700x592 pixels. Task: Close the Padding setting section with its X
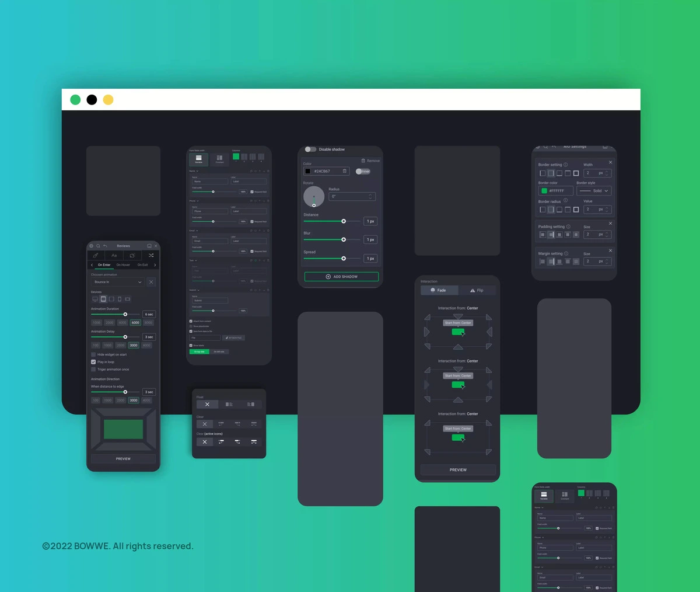point(610,223)
